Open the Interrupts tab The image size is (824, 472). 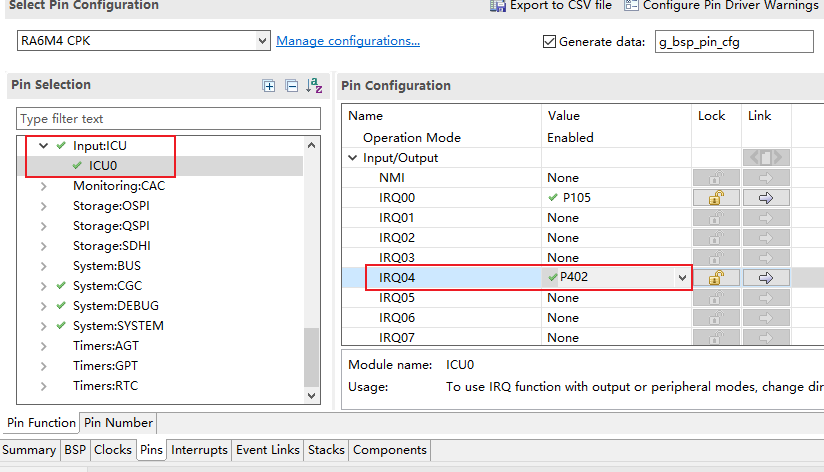coord(199,450)
